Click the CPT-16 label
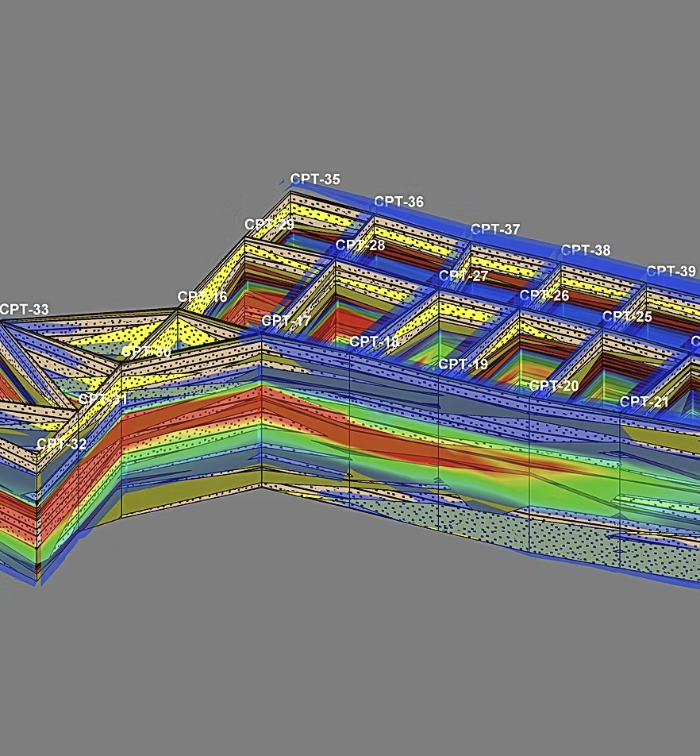Image resolution: width=700 pixels, height=756 pixels. coord(202,297)
